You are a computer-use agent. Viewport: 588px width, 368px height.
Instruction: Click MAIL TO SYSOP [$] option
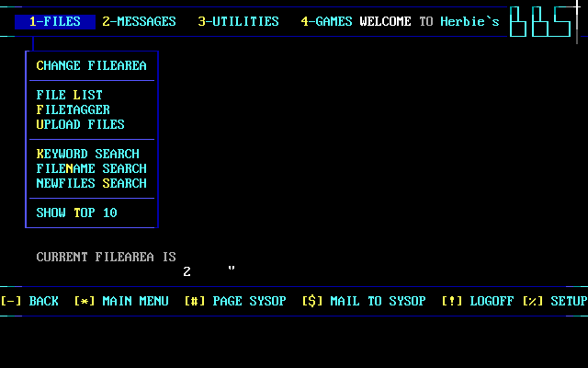364,301
